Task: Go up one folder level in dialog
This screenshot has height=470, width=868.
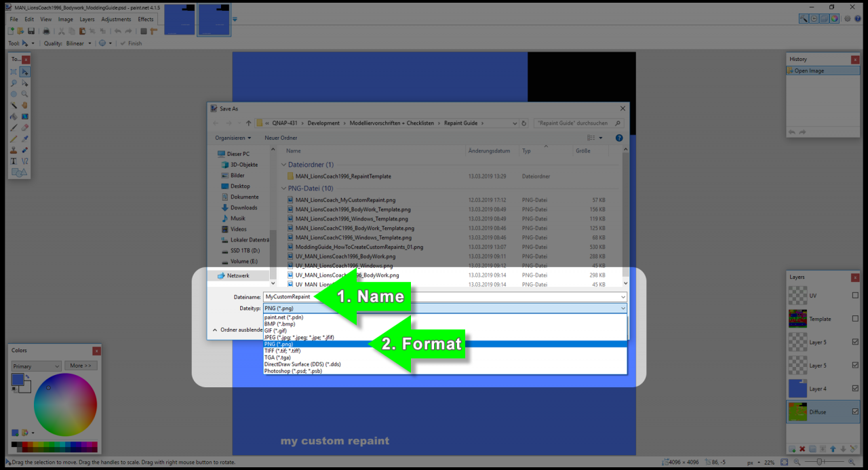Action: 249,123
